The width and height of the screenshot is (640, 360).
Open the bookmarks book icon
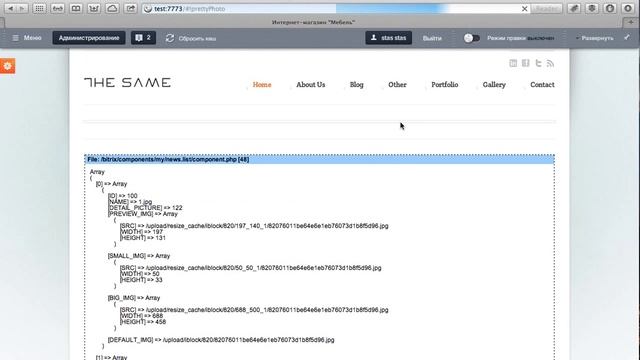point(76,9)
